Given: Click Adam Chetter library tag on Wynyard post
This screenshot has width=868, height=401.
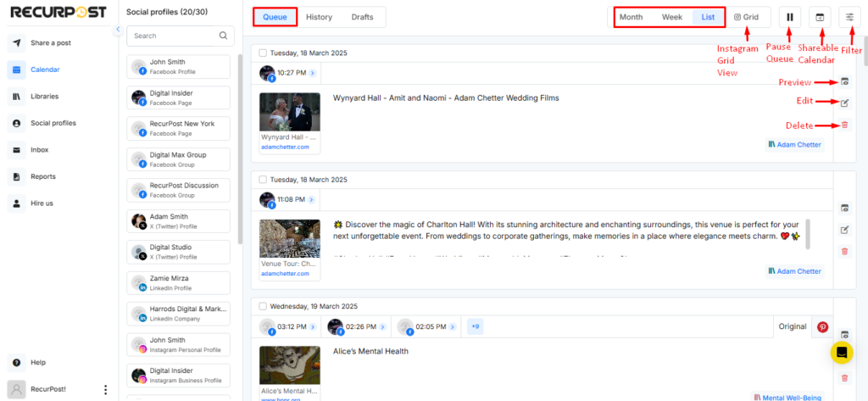Looking at the screenshot, I should click(x=794, y=145).
